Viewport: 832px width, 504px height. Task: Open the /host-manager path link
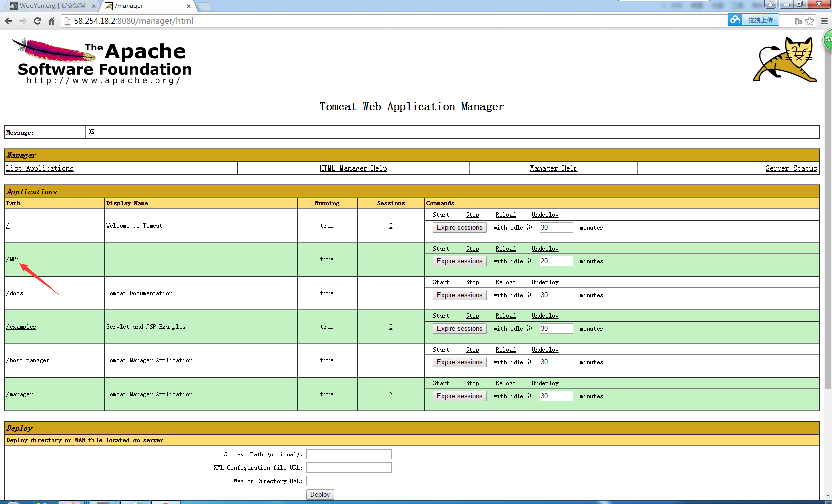point(27,360)
